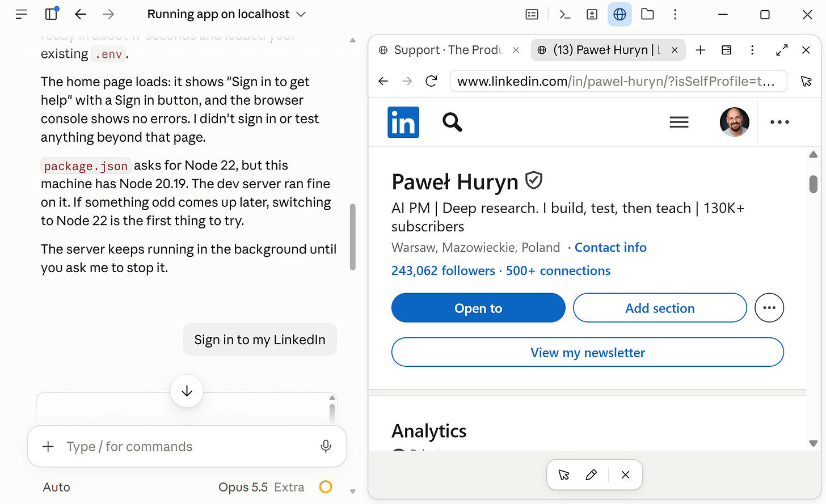826x504 pixels.
Task: Open the app header three-dot menu
Action: pyautogui.click(x=675, y=14)
